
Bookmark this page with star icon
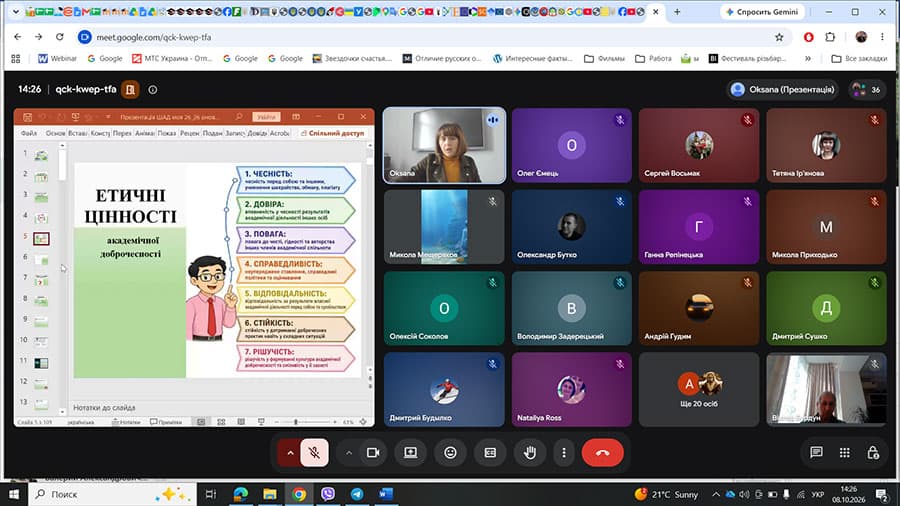(x=779, y=37)
